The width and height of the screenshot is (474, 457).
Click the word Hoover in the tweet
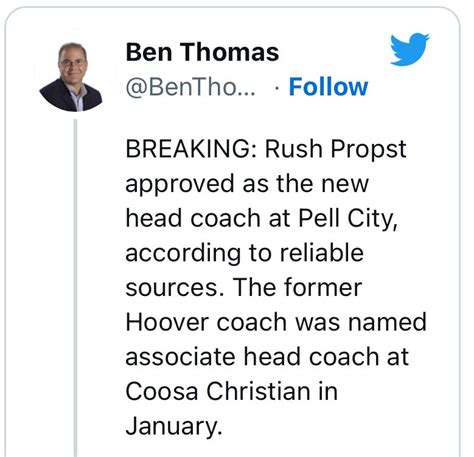tap(168, 322)
